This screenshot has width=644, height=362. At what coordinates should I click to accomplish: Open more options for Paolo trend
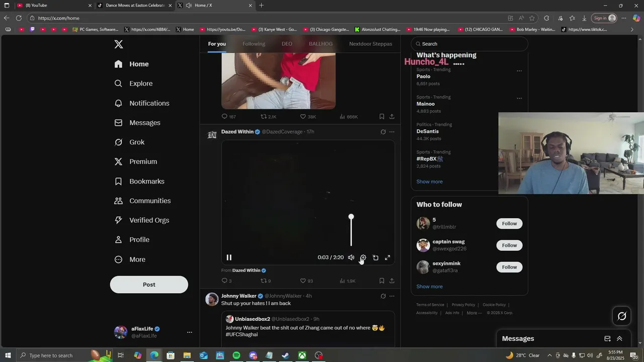(519, 71)
